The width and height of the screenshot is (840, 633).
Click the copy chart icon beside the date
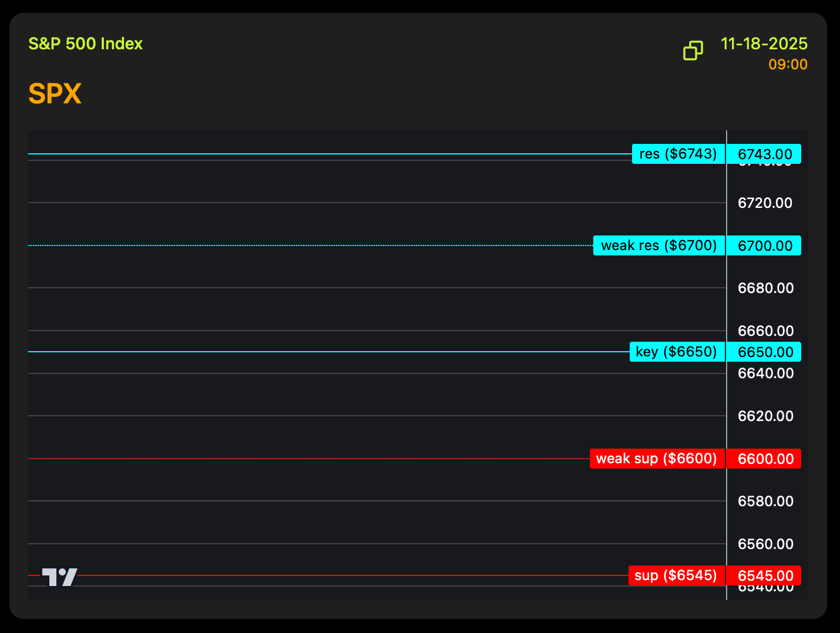693,51
